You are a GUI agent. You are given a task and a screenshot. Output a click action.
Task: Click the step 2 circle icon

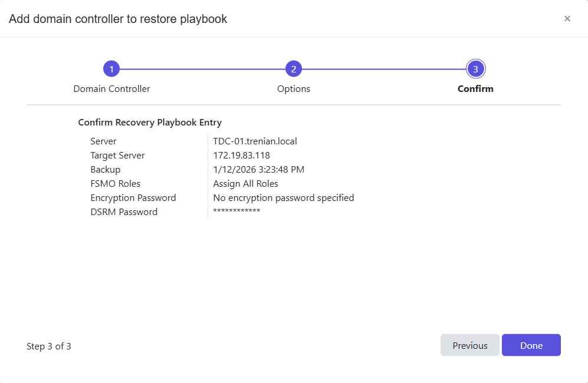(294, 68)
